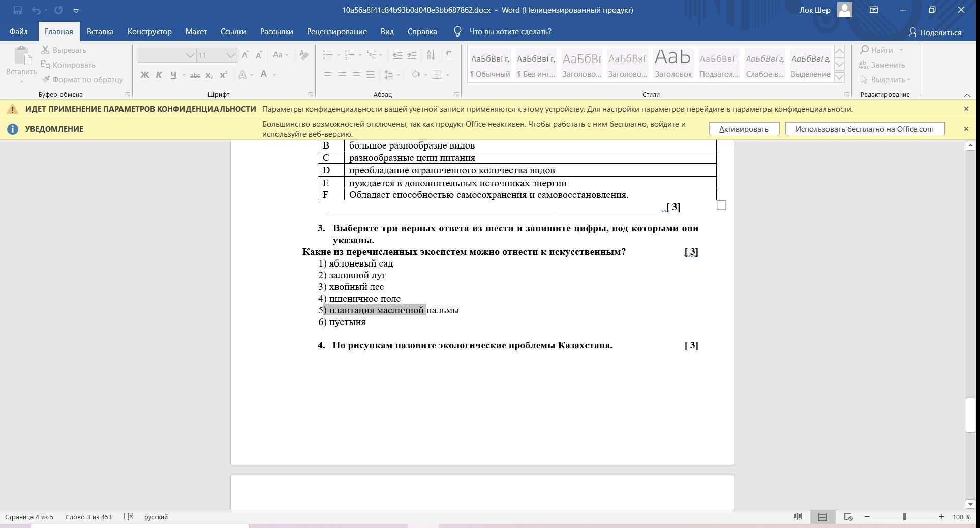The width and height of the screenshot is (980, 528).
Task: Click the zoom slider handle
Action: (904, 517)
